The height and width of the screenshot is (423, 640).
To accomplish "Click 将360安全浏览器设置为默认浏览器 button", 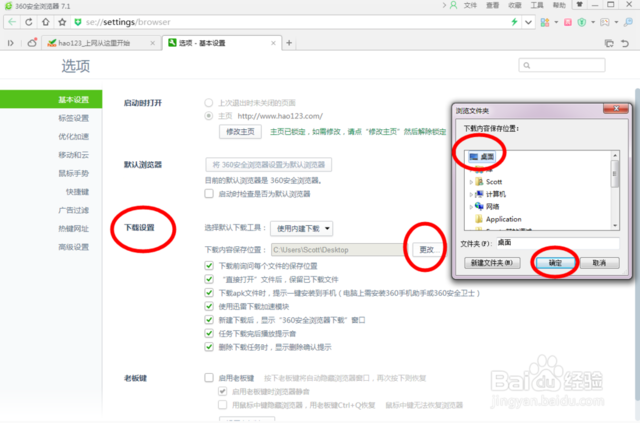I will [x=269, y=165].
